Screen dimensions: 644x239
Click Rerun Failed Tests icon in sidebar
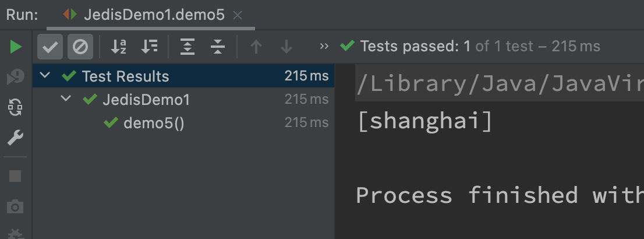[x=16, y=77]
